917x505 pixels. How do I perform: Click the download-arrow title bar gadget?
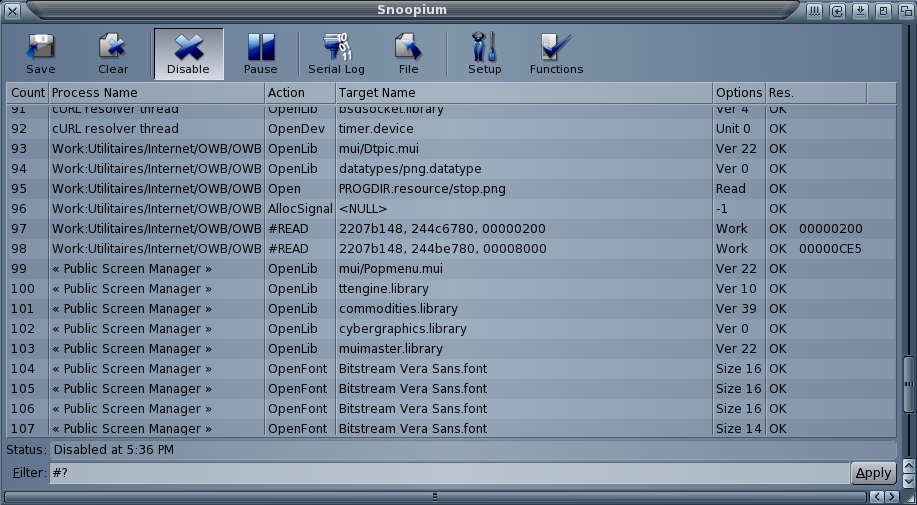860,11
